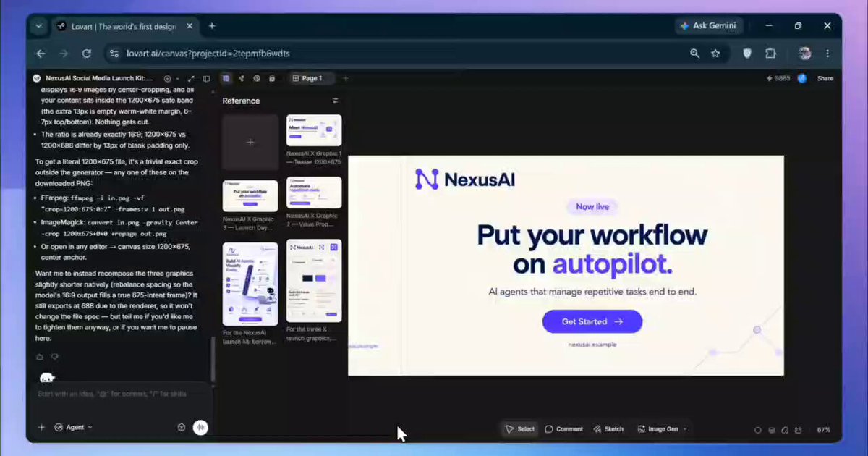Screen dimensions: 868x456
Task: Open the browser zoom magnifier icon in address bar
Action: [695, 54]
